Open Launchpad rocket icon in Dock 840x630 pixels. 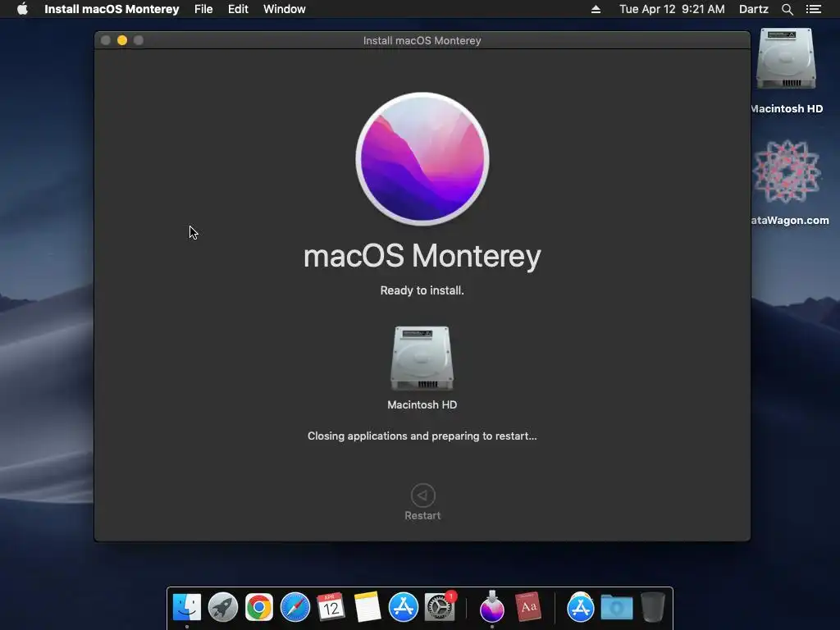tap(223, 608)
